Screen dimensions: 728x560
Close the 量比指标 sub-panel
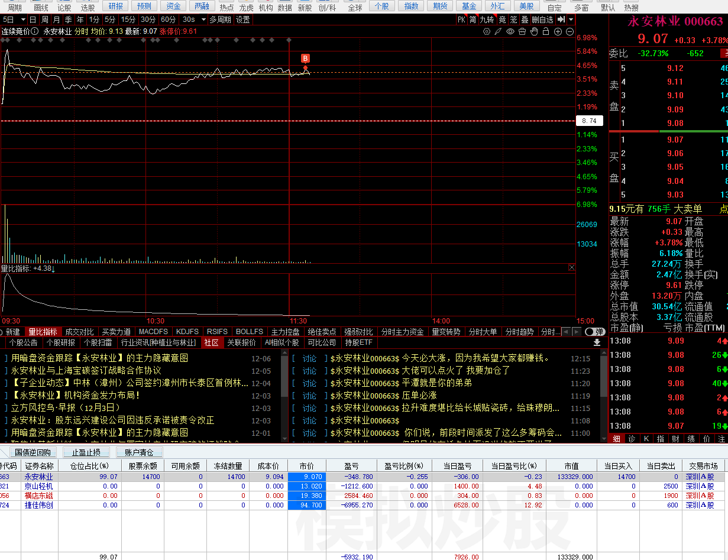(572, 268)
